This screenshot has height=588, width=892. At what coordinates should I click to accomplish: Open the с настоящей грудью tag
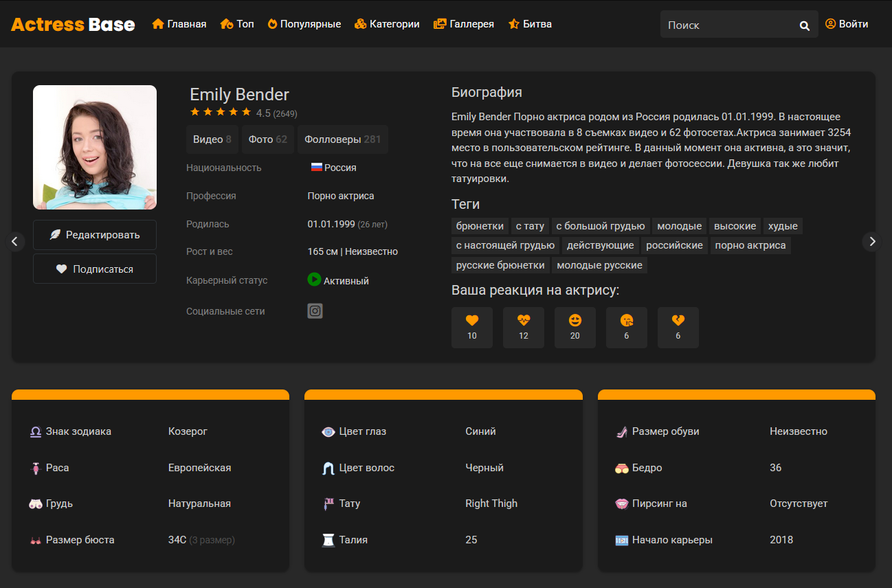506,245
